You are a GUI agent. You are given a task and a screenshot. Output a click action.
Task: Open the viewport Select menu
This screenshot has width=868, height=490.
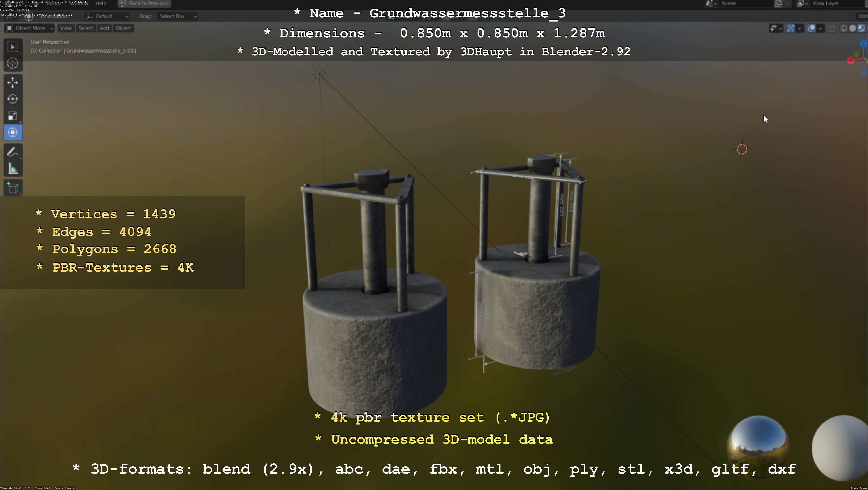[x=86, y=28]
